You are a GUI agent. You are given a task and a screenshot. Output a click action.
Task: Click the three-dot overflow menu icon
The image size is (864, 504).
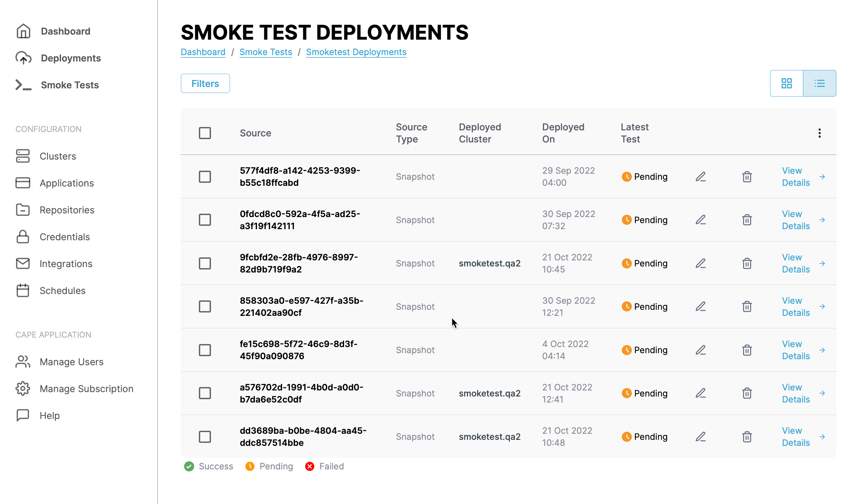click(x=819, y=133)
